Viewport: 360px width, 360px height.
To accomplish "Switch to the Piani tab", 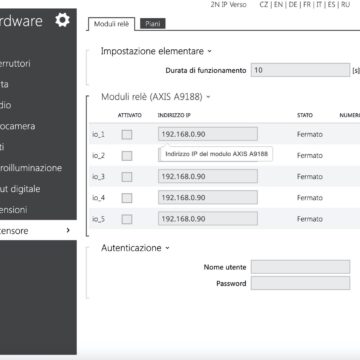I will coord(153,24).
